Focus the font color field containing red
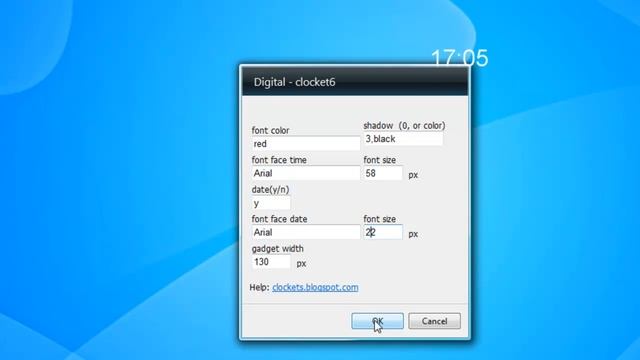The width and height of the screenshot is (640, 360). point(306,144)
